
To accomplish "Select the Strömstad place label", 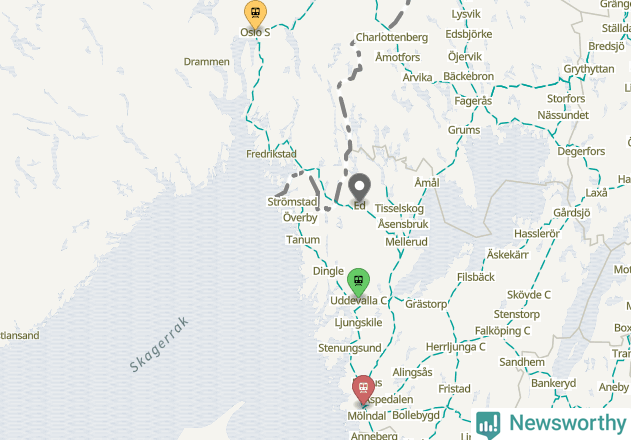I will (293, 202).
